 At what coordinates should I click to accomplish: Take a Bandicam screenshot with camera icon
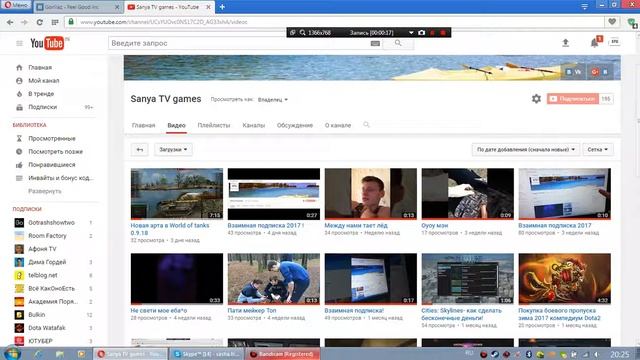pos(422,33)
